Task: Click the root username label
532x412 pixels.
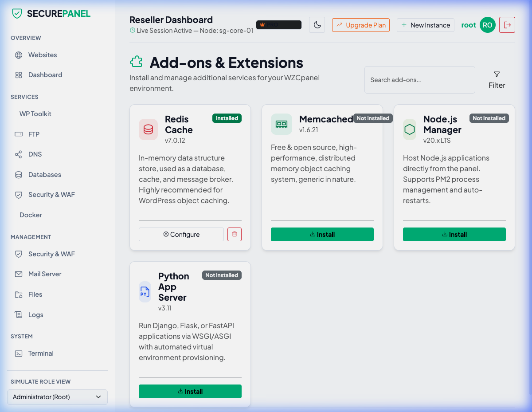Action: point(469,25)
